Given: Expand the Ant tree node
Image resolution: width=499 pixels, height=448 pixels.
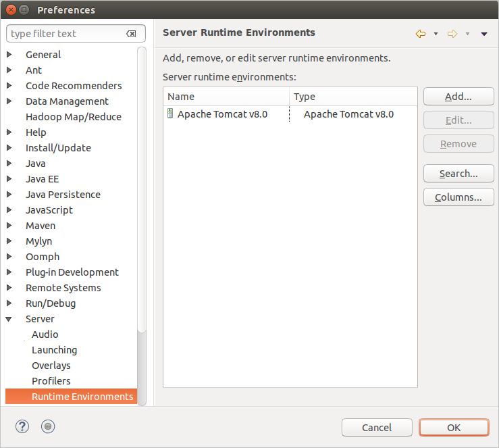Looking at the screenshot, I should (x=9, y=70).
